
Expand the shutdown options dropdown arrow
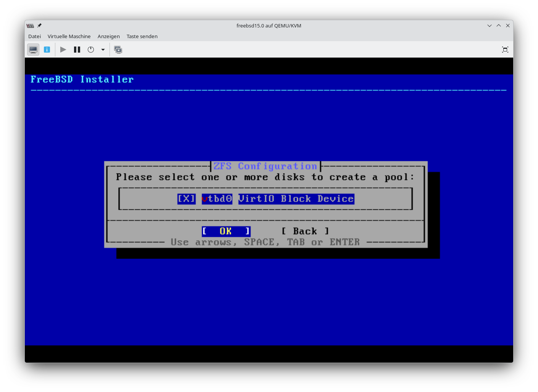point(103,50)
